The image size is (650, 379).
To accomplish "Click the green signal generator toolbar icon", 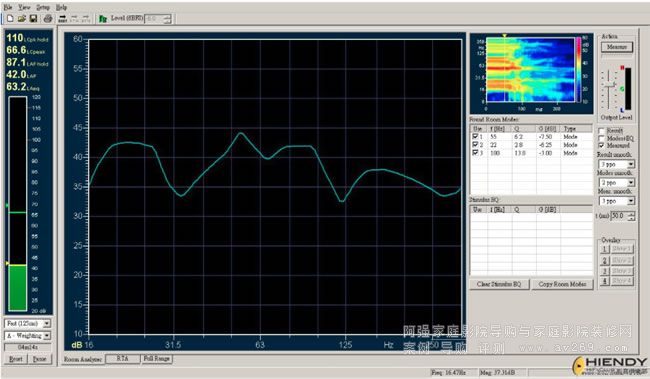I will tap(103, 19).
